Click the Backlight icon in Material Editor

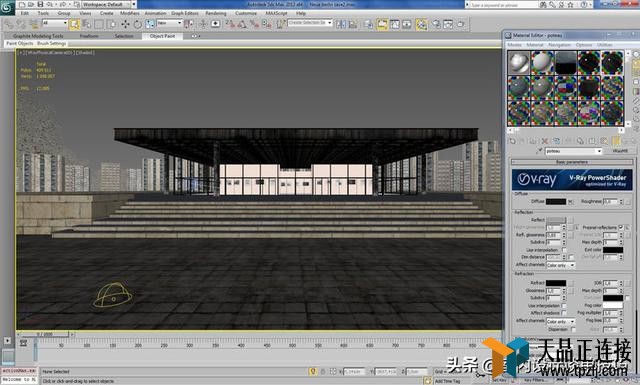click(x=636, y=64)
